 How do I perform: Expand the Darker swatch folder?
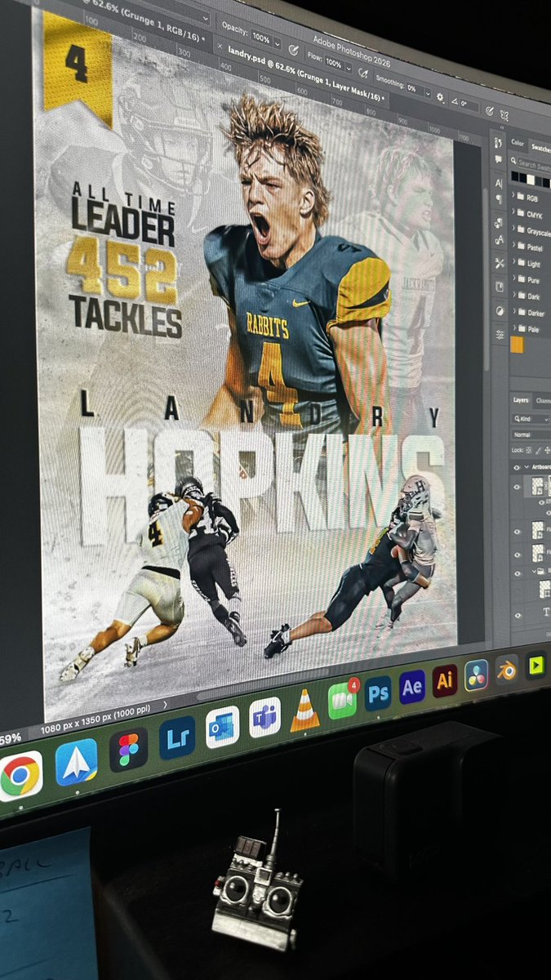(514, 310)
